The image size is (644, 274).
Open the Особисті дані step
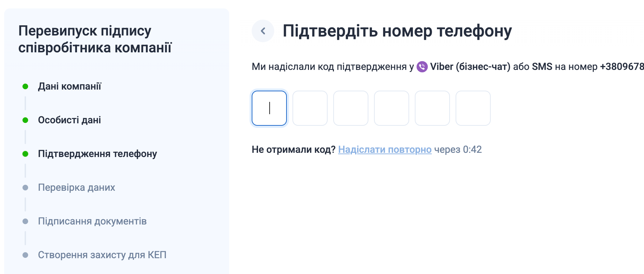click(x=70, y=120)
